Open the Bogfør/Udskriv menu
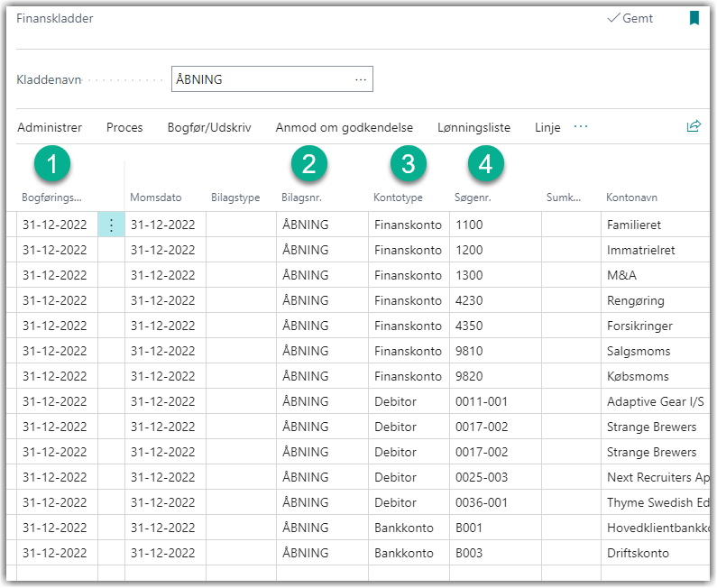The image size is (717, 588). pyautogui.click(x=209, y=127)
